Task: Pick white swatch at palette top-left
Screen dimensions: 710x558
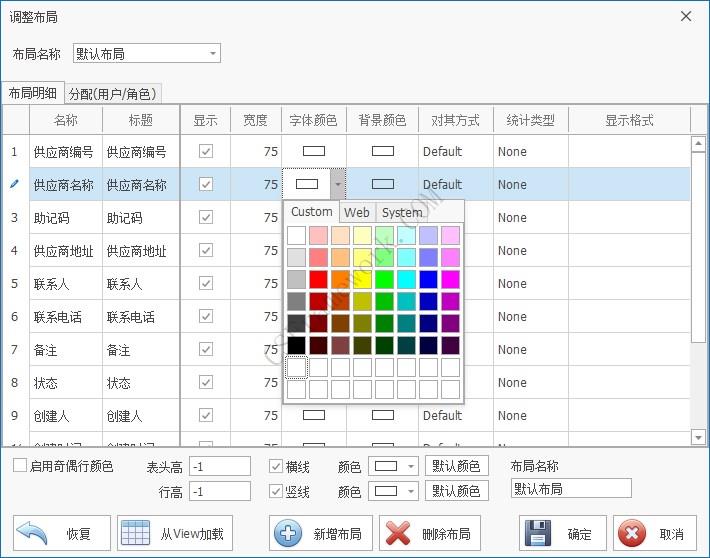Action: point(297,236)
